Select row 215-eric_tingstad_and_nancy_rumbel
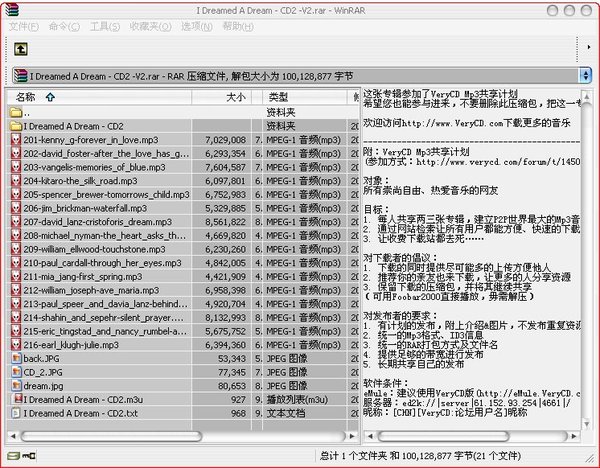 coord(183,331)
